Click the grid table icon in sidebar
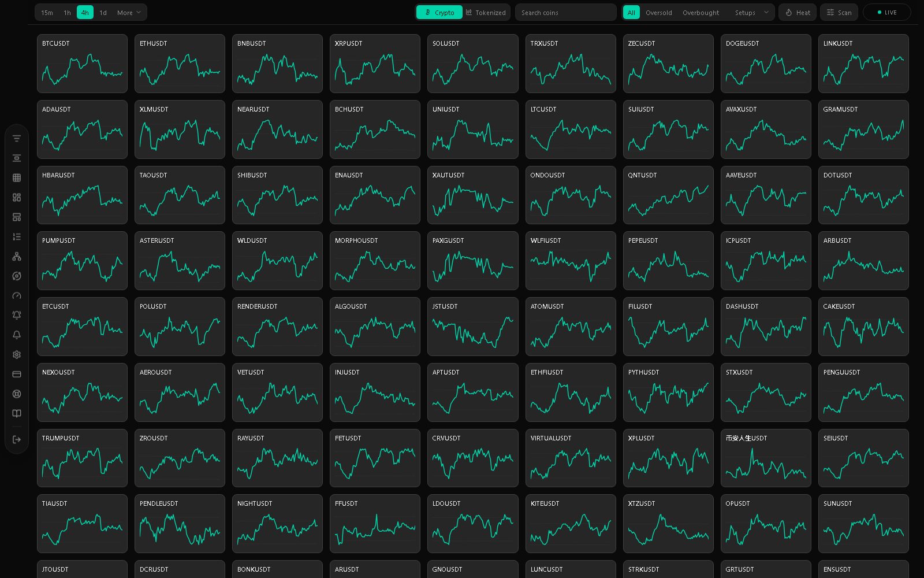 (x=17, y=178)
